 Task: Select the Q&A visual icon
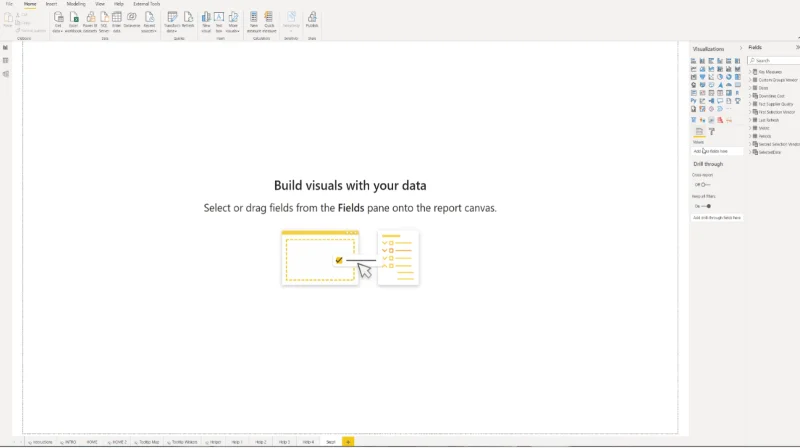720,101
